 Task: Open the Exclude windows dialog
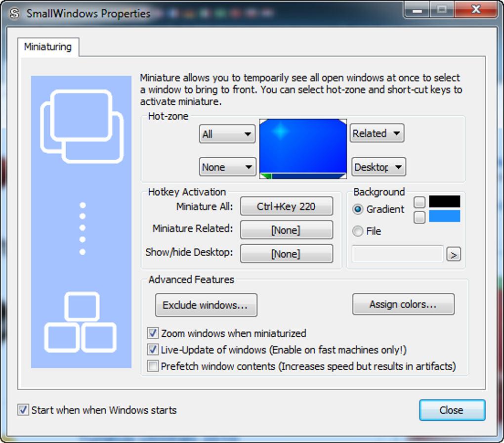click(206, 305)
